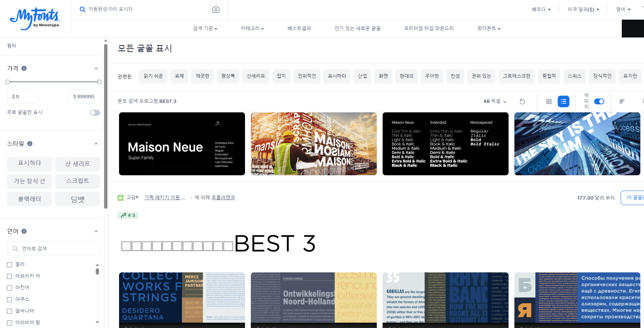Check the 아프리카 어 checkbox
This screenshot has width=644, height=328.
coord(10,276)
